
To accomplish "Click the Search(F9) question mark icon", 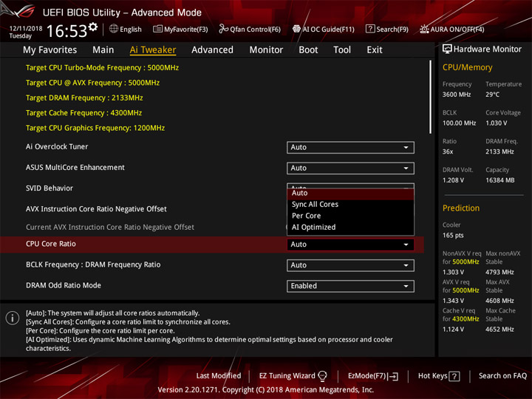I will 370,29.
